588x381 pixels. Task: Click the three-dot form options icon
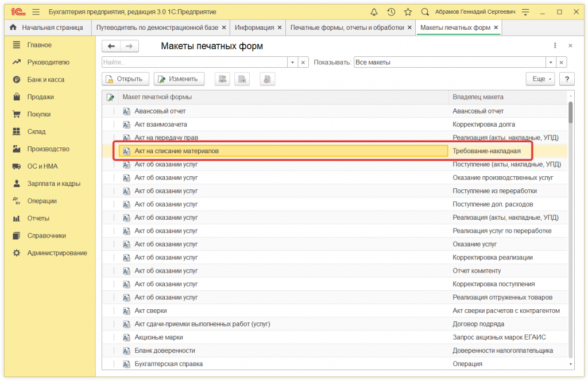click(x=555, y=46)
